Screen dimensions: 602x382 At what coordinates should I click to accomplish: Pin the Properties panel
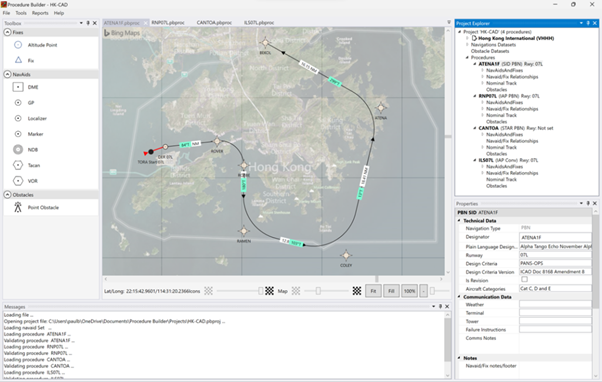(588, 203)
